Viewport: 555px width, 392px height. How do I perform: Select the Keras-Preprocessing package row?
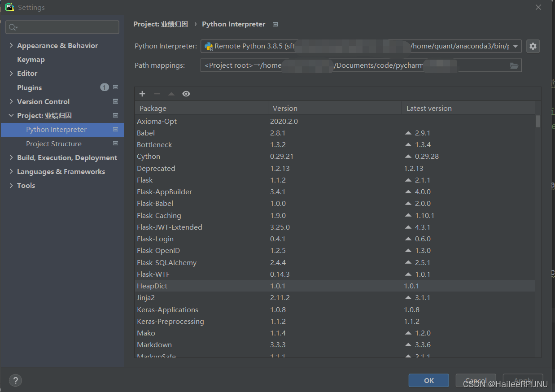[x=335, y=321]
